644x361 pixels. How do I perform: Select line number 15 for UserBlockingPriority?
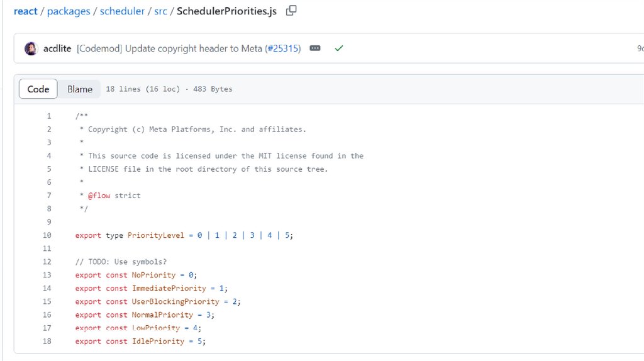coord(47,301)
